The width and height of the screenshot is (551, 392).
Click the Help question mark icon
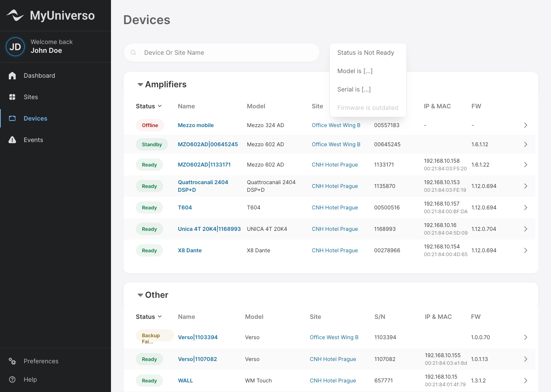pyautogui.click(x=12, y=379)
